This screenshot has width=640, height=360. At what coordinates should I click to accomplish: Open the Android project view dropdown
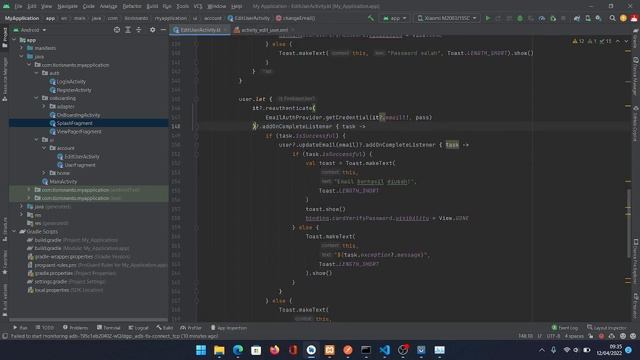pyautogui.click(x=30, y=30)
